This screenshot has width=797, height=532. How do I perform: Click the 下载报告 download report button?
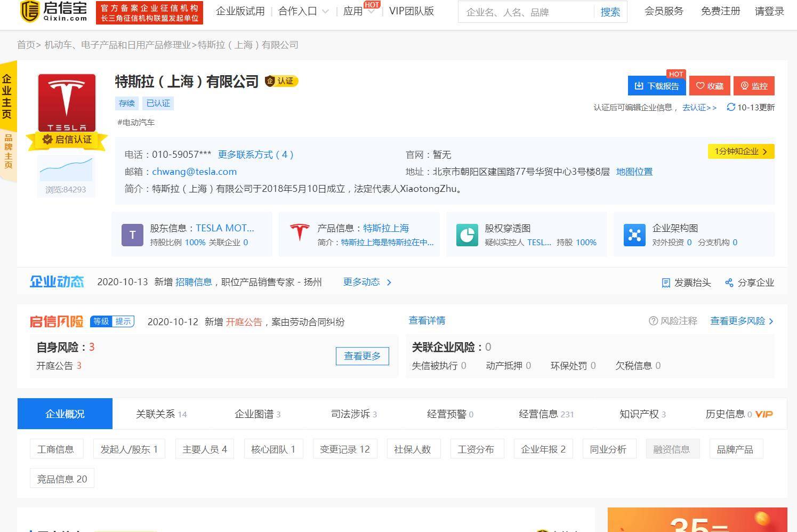point(657,86)
